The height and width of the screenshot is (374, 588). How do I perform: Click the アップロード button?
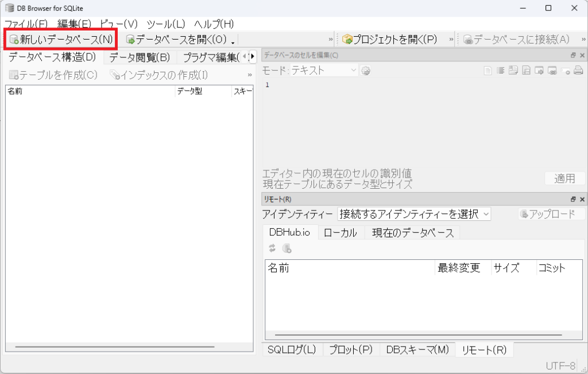(552, 214)
